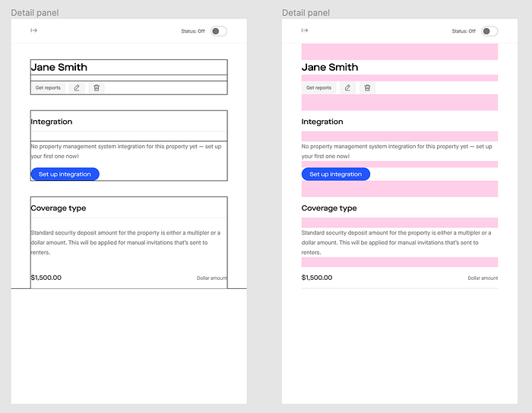The width and height of the screenshot is (532, 413).
Task: Click pencil edit icon in left panel
Action: [77, 87]
